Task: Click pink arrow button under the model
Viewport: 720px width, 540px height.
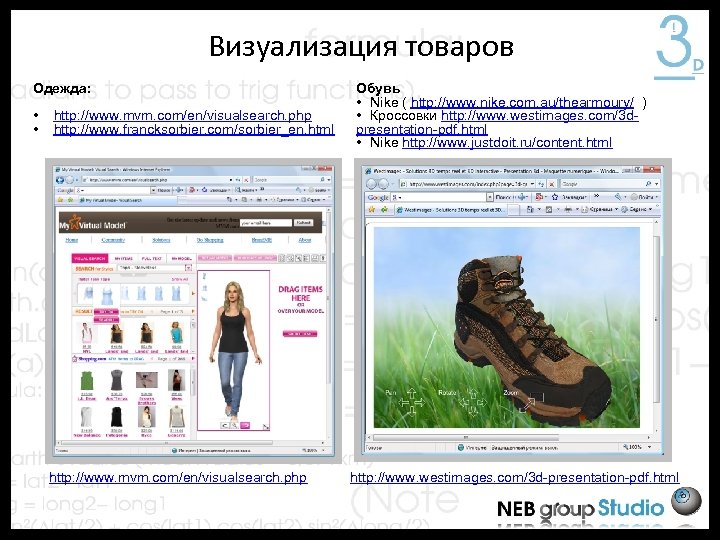Action: click(x=245, y=425)
